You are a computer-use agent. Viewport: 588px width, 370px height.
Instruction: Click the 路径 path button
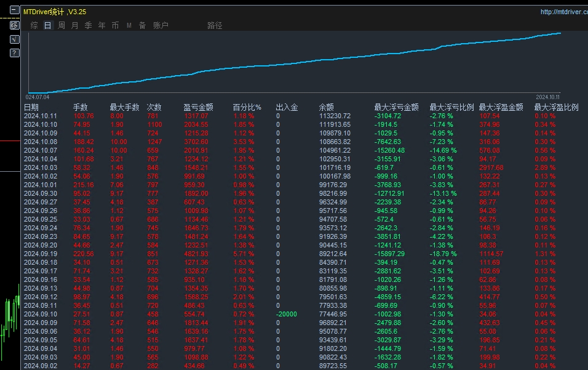(x=215, y=26)
